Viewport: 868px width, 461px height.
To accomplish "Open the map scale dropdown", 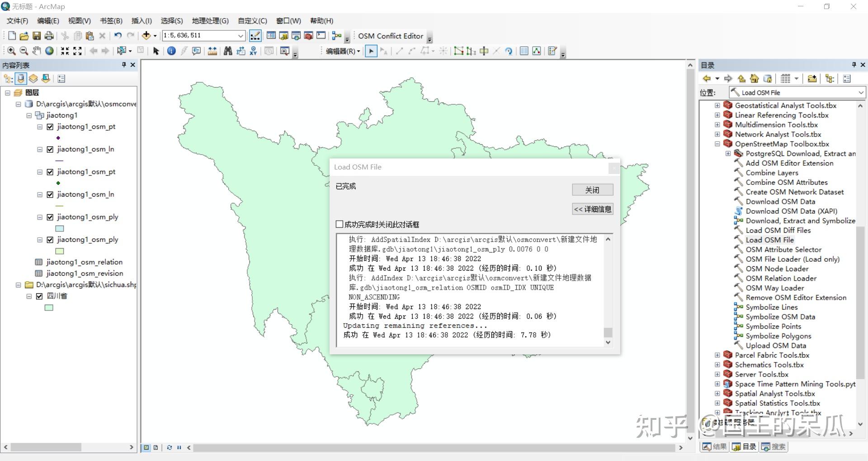I will pyautogui.click(x=240, y=35).
